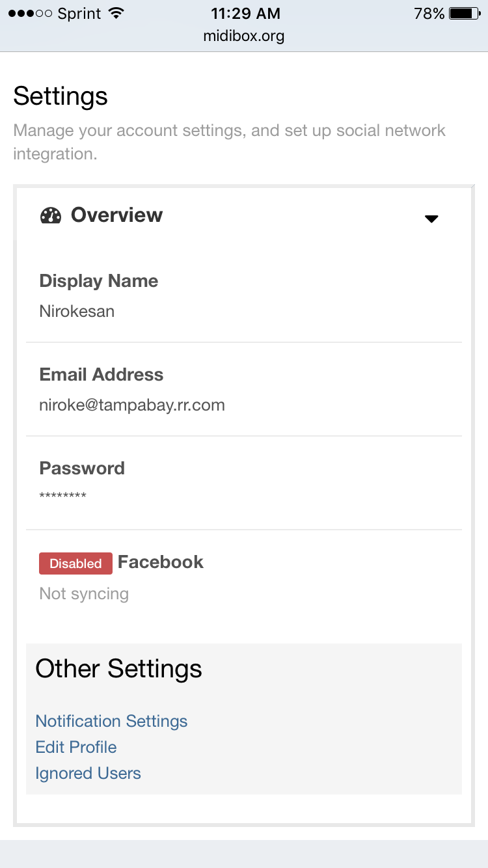
Task: Tap the midibox.org address bar
Action: pos(244,36)
